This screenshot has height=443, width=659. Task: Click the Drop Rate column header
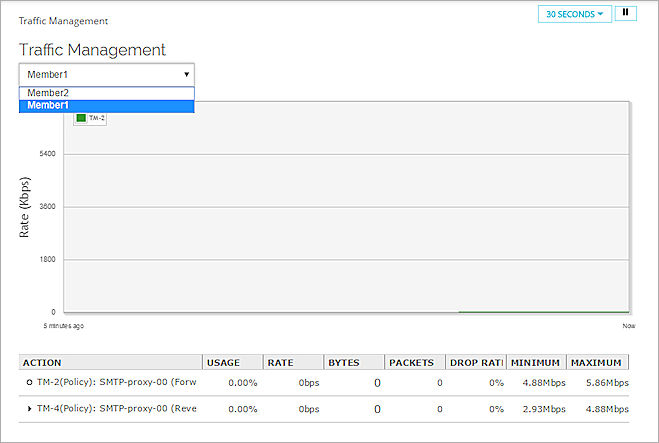pos(475,362)
